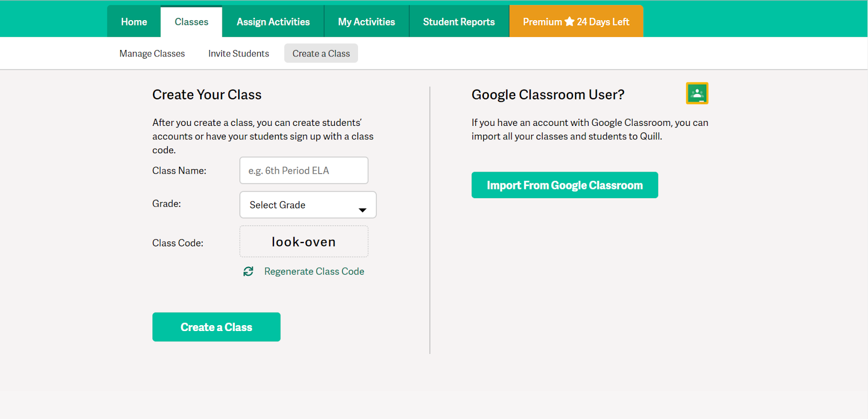This screenshot has width=868, height=419.
Task: Click the look-oven class code box
Action: pos(304,242)
